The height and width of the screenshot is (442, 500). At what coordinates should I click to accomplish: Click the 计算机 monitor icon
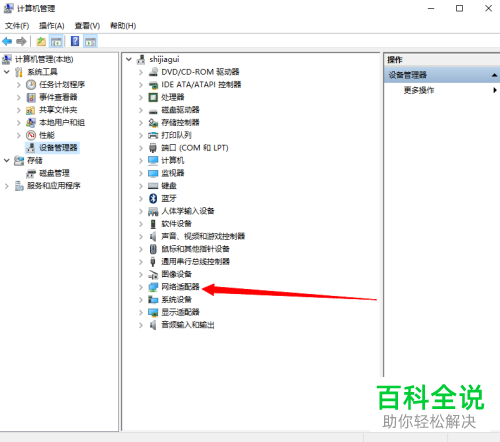tap(153, 161)
